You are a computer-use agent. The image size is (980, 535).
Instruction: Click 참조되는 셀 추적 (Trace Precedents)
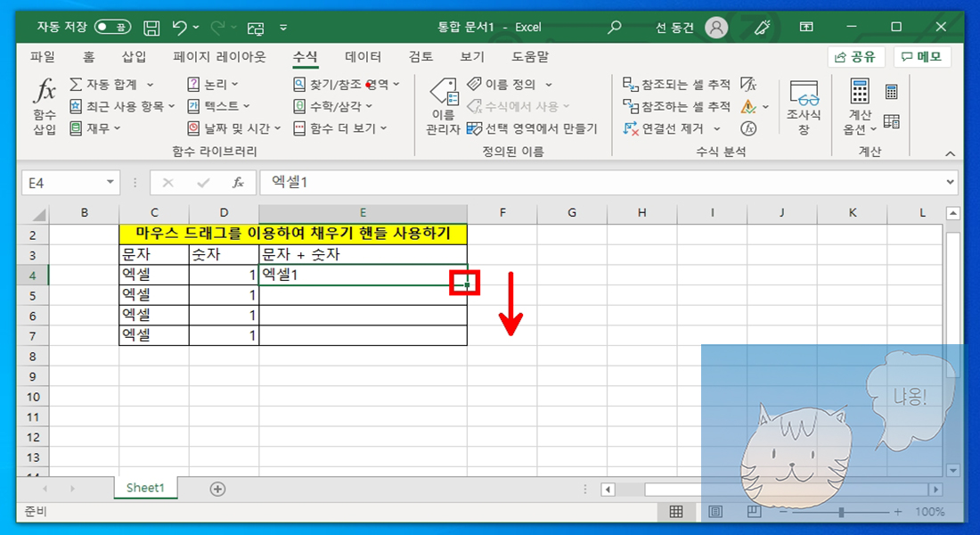pos(676,84)
